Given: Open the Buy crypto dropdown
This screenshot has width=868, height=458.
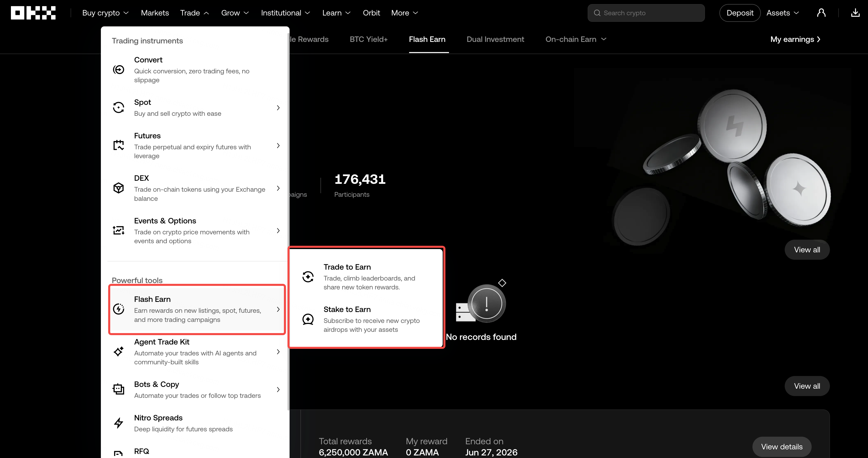Looking at the screenshot, I should click(x=105, y=13).
